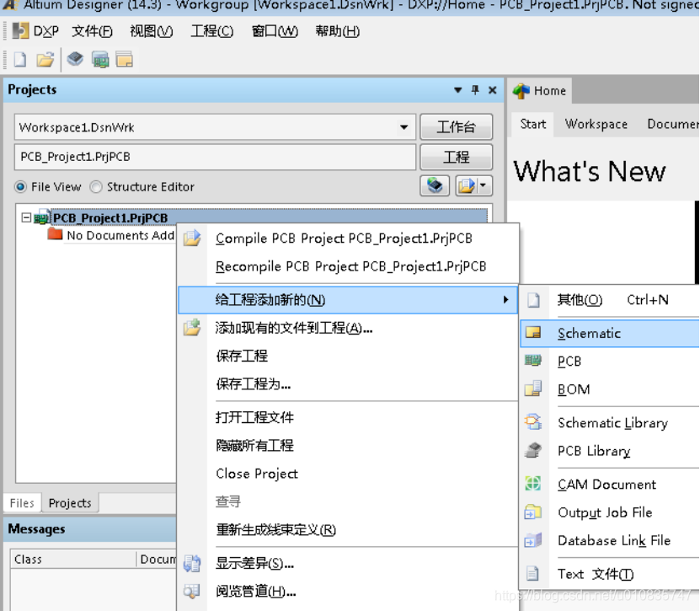The image size is (700, 611).
Task: Click the PCB_Project1.PrjPCB project name field
Action: [215, 157]
